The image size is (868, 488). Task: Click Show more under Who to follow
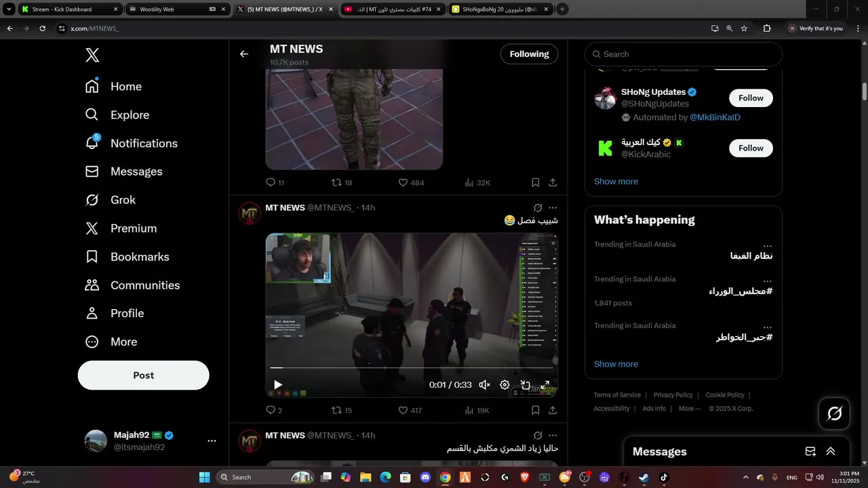point(616,182)
